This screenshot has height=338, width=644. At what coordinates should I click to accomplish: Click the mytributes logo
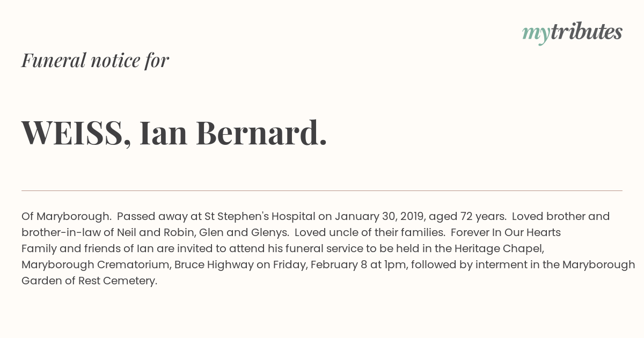572,32
